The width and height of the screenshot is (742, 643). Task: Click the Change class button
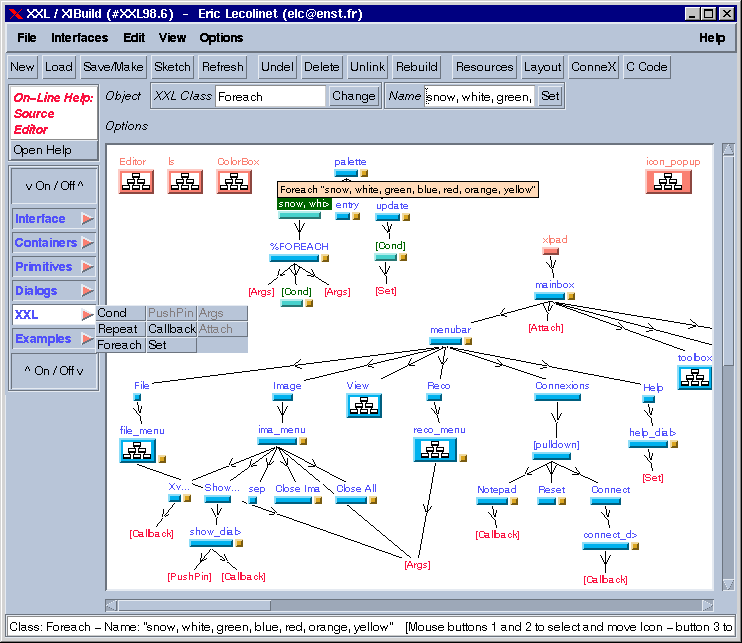click(353, 96)
